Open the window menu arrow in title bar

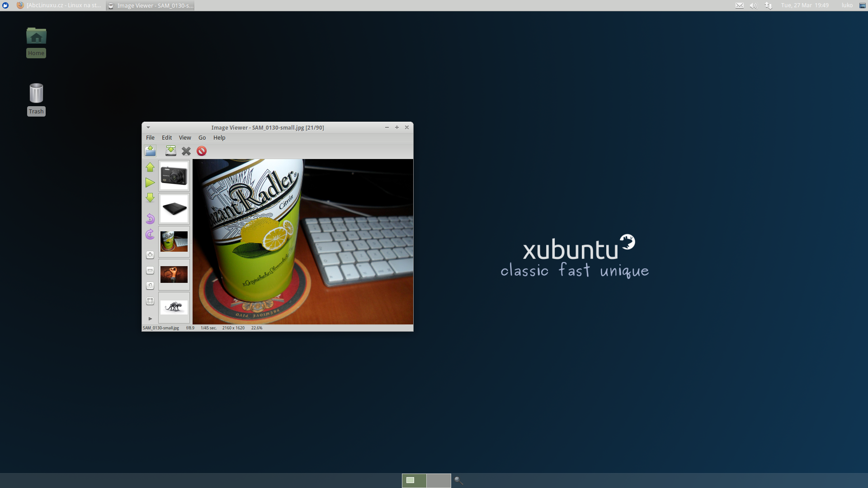(148, 127)
